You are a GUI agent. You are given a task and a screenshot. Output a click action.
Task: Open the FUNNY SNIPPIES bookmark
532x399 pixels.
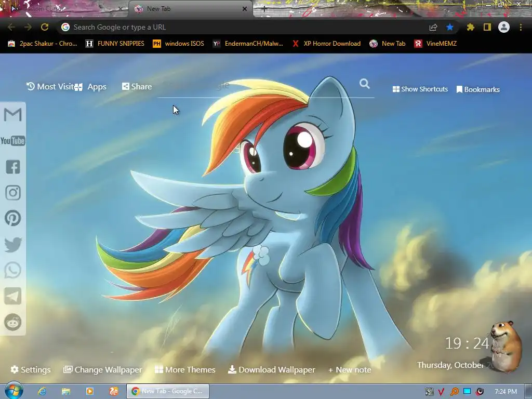click(115, 44)
